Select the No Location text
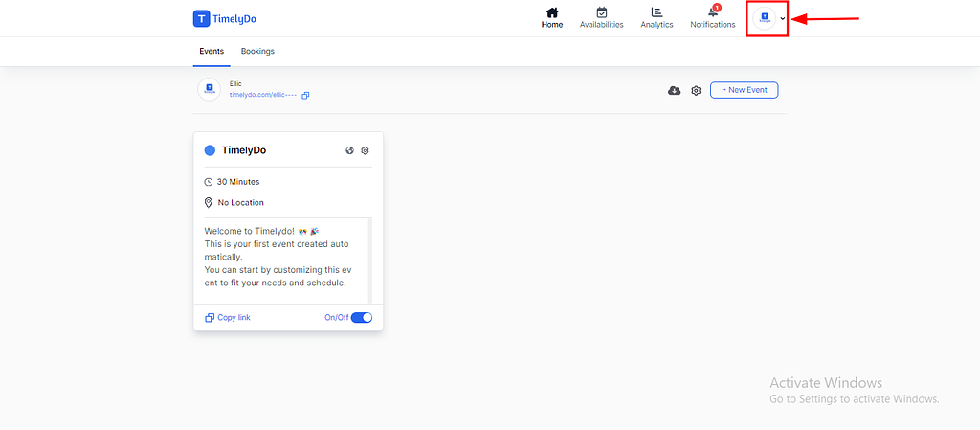Screen dimensions: 980x430 click(240, 202)
